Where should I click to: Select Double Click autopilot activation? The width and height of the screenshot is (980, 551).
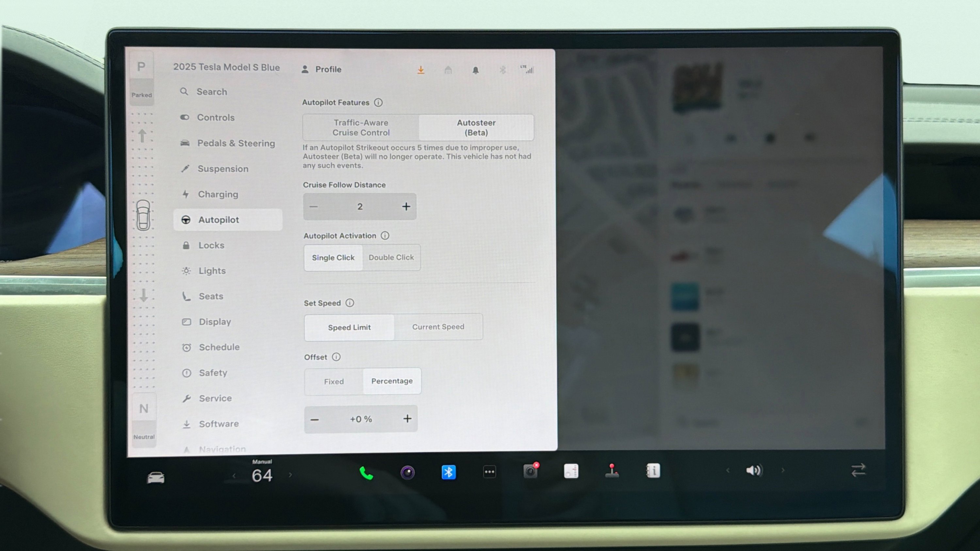coord(391,257)
